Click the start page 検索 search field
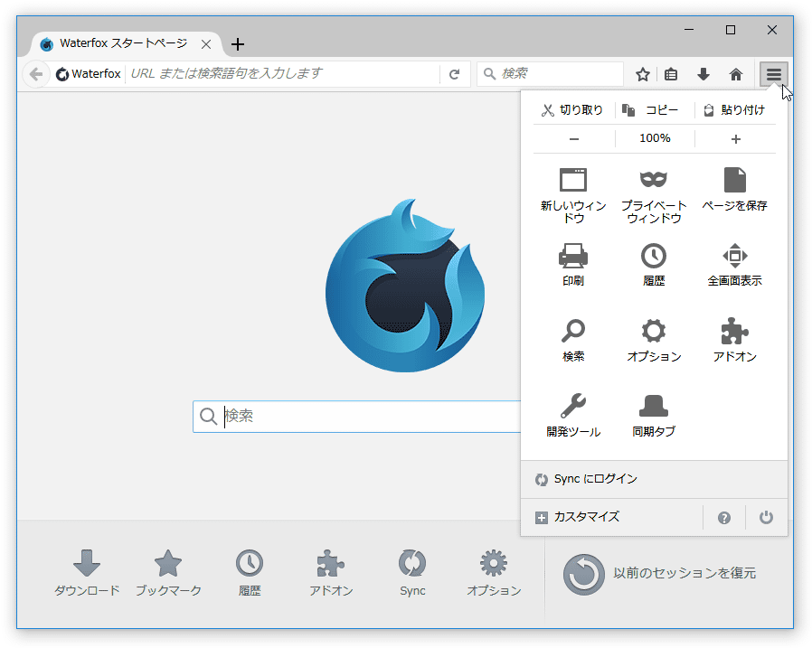The image size is (812, 648). [x=357, y=417]
